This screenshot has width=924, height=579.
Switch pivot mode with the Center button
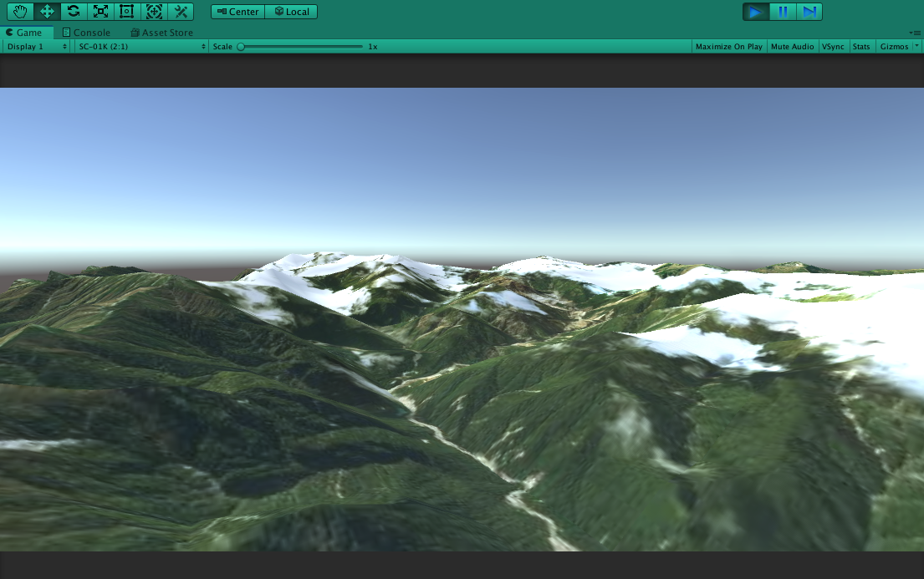(x=240, y=12)
